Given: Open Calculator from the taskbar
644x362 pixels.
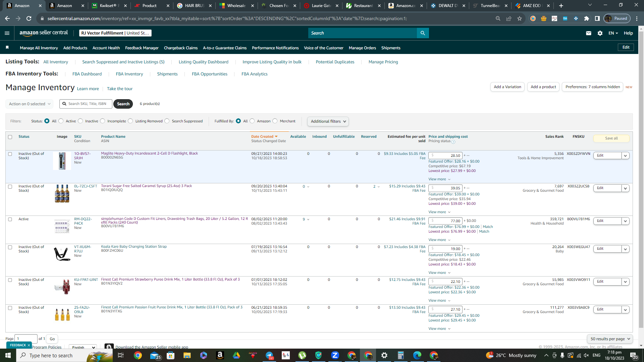Looking at the screenshot, I should click(400, 355).
